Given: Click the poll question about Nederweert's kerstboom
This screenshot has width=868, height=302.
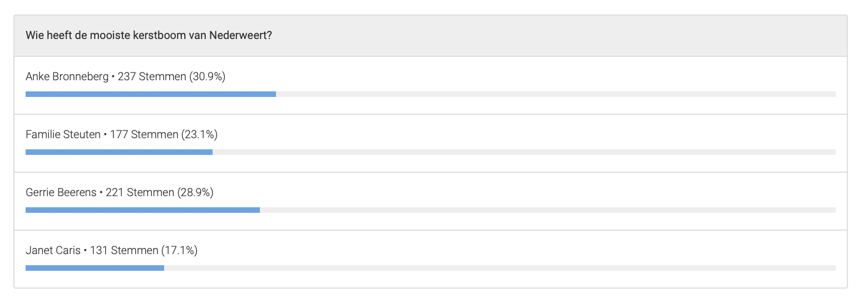Looking at the screenshot, I should pos(149,35).
